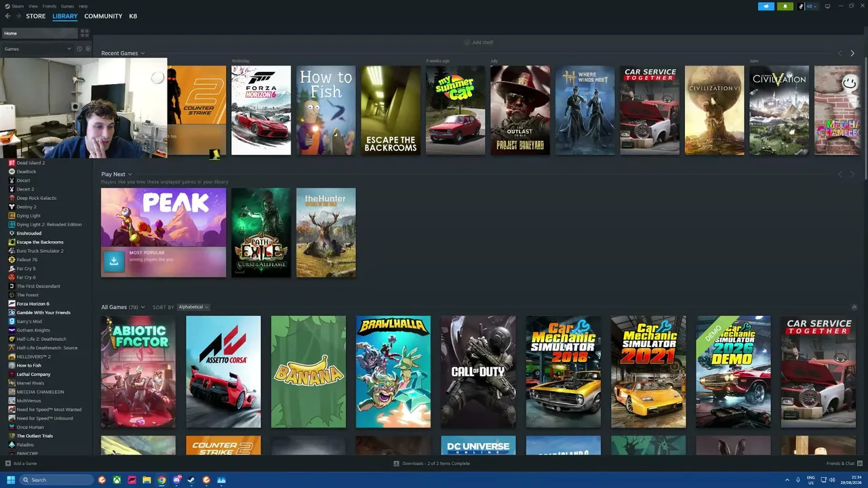
Task: Select Euro Truck Simulator 2 in sidebar
Action: click(40, 251)
